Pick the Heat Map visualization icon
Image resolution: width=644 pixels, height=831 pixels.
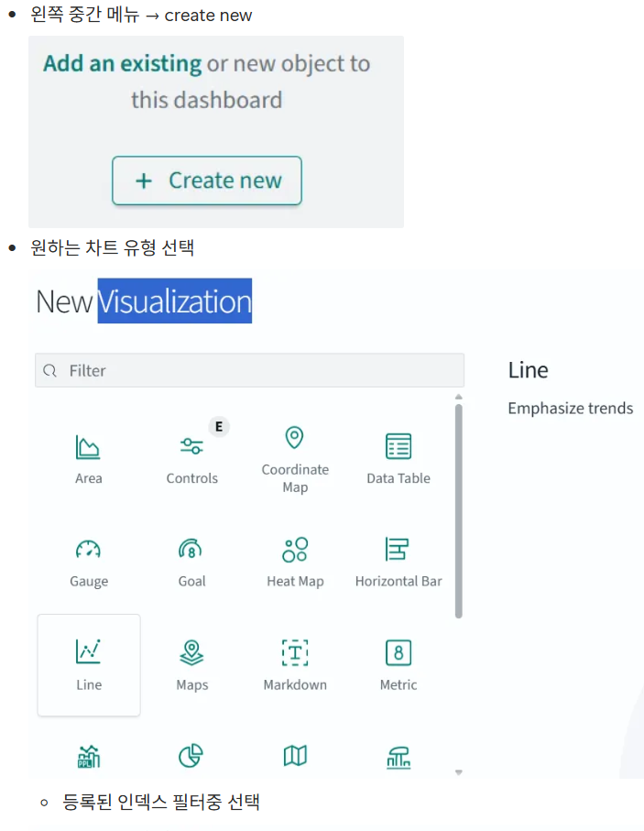pyautogui.click(x=295, y=550)
